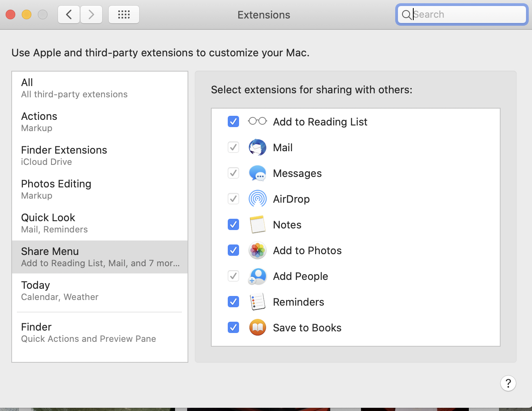Click the Add People icon
The height and width of the screenshot is (411, 532).
point(258,276)
